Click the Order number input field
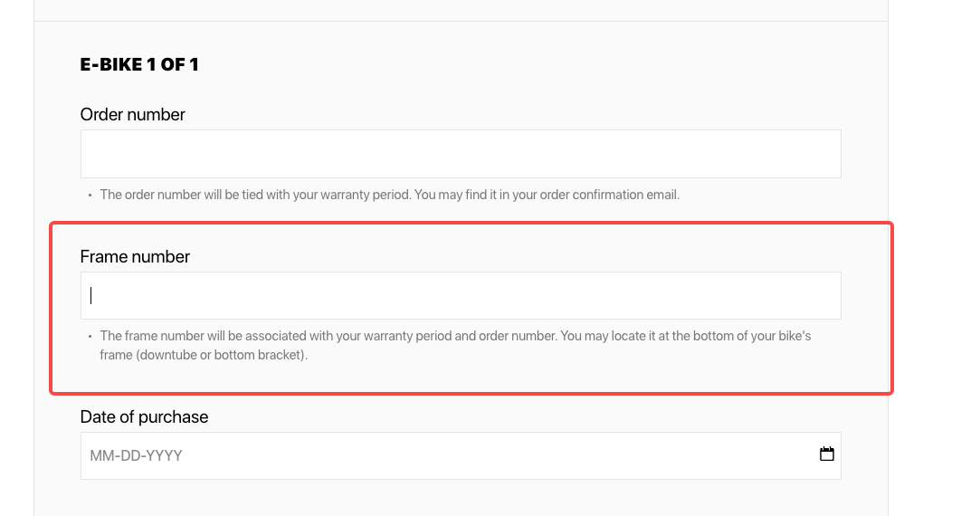 click(x=461, y=154)
